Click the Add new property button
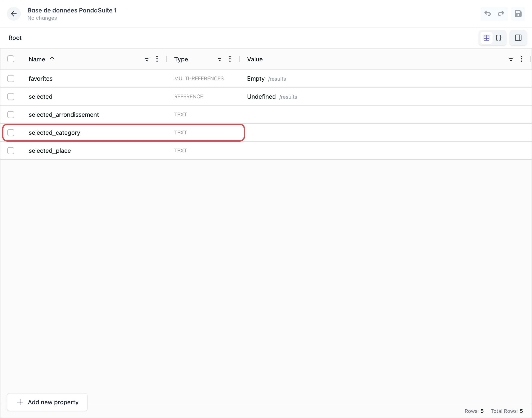 click(x=47, y=402)
